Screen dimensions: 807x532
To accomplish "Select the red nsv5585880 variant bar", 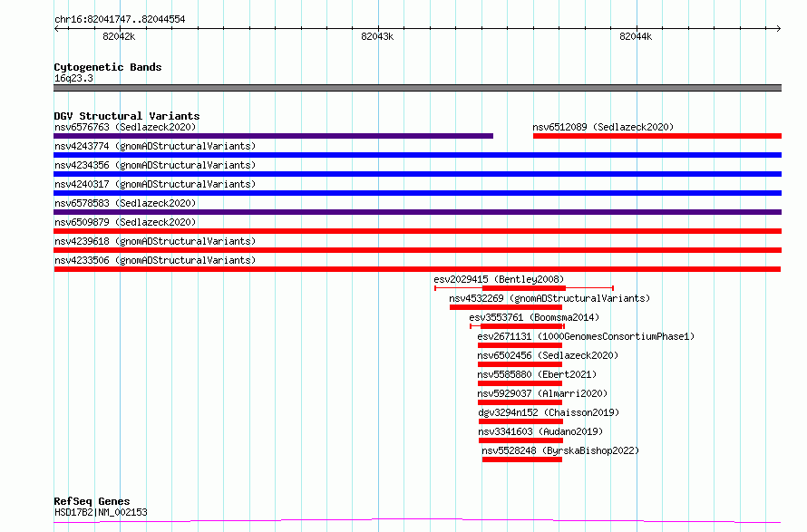I will tap(520, 383).
